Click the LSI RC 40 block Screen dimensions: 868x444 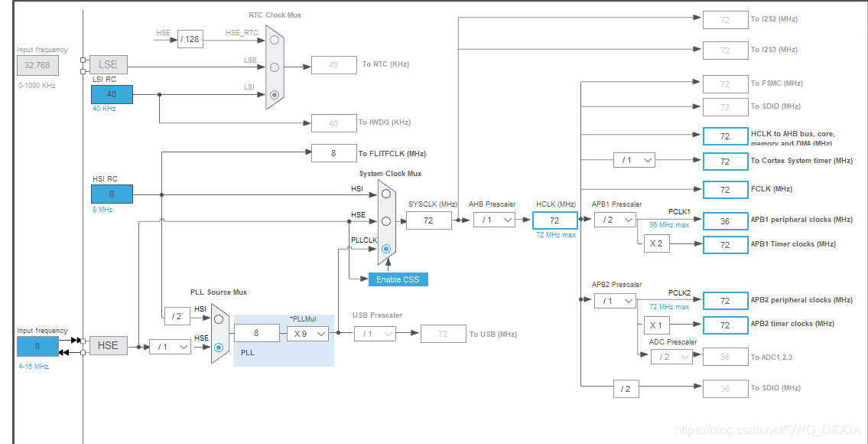(112, 94)
